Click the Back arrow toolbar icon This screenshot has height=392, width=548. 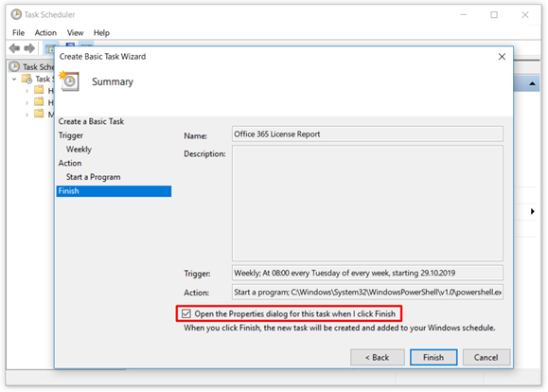point(14,48)
